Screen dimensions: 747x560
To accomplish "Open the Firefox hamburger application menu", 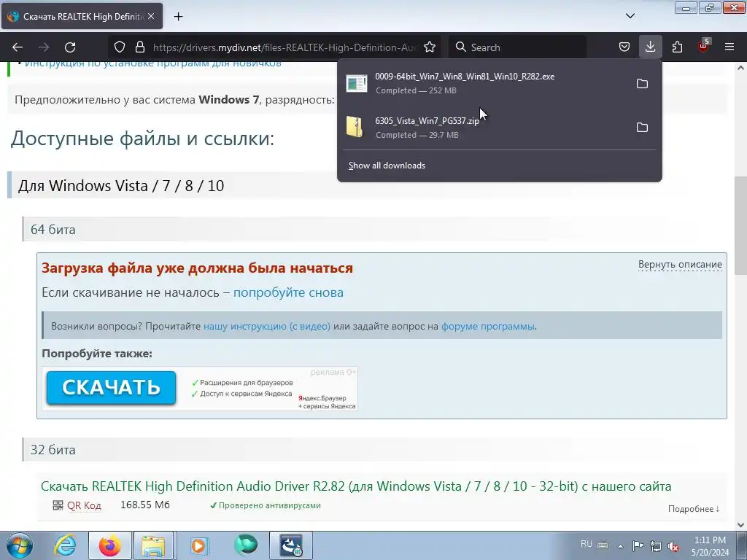I will [x=729, y=47].
